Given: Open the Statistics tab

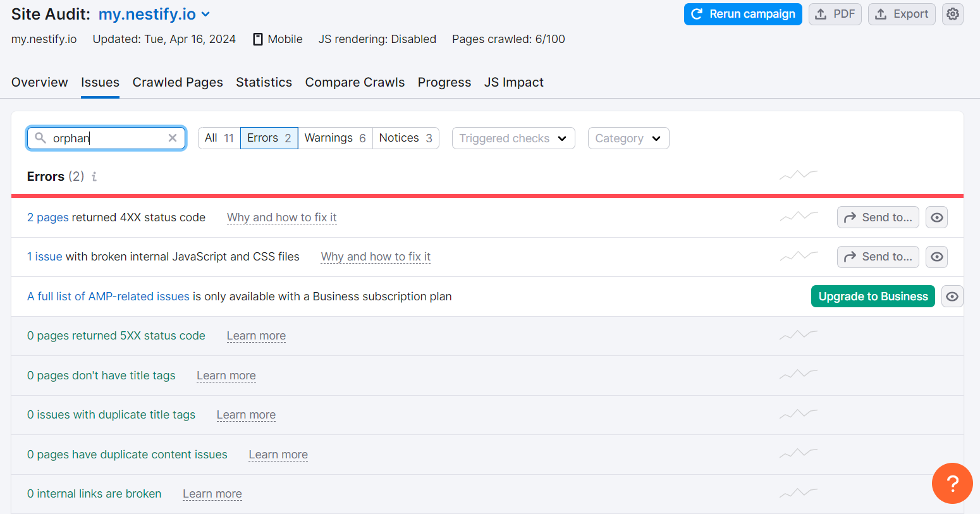Looking at the screenshot, I should click(x=264, y=82).
